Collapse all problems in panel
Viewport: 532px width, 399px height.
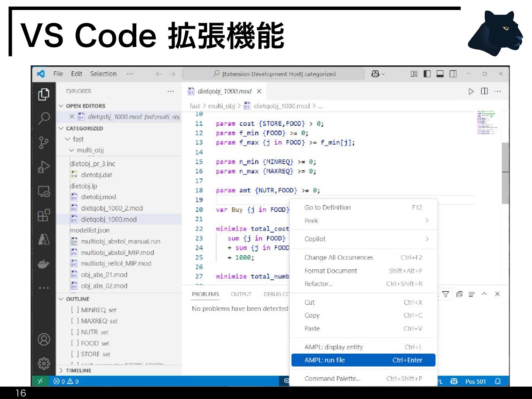point(459,294)
